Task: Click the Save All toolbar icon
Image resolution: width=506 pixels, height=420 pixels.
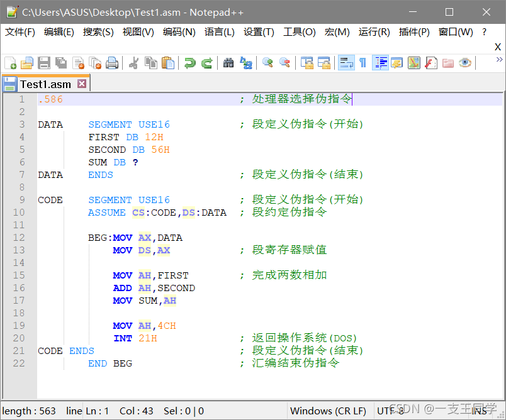Action: (61, 63)
